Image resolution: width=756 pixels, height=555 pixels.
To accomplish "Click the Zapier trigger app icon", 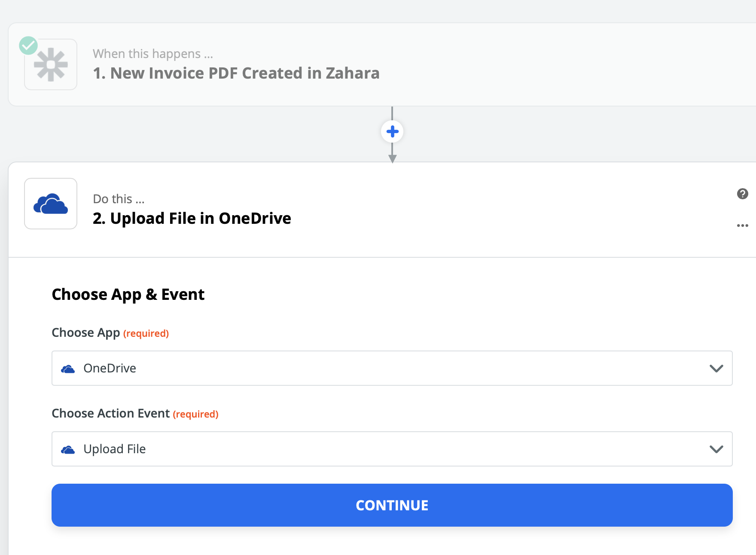I will click(x=51, y=64).
